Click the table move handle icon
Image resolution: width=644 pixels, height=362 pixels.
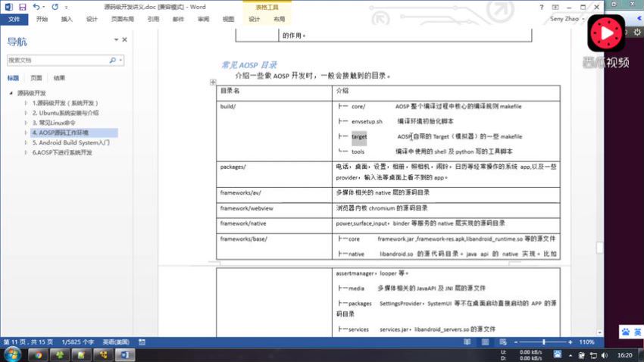click(x=213, y=82)
